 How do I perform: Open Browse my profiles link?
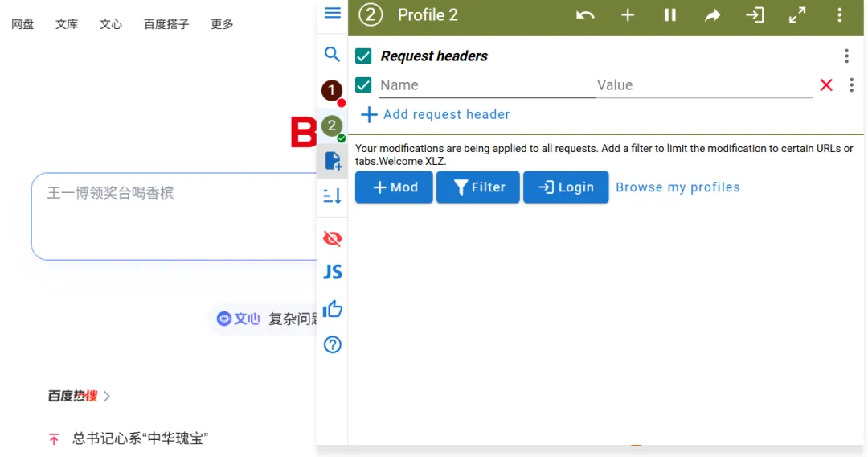[x=678, y=187]
